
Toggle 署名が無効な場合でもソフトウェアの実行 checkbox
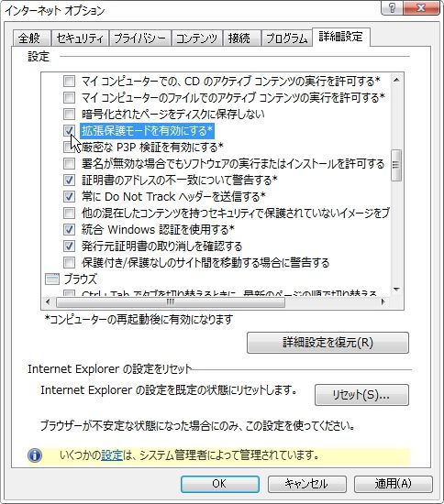tap(69, 163)
